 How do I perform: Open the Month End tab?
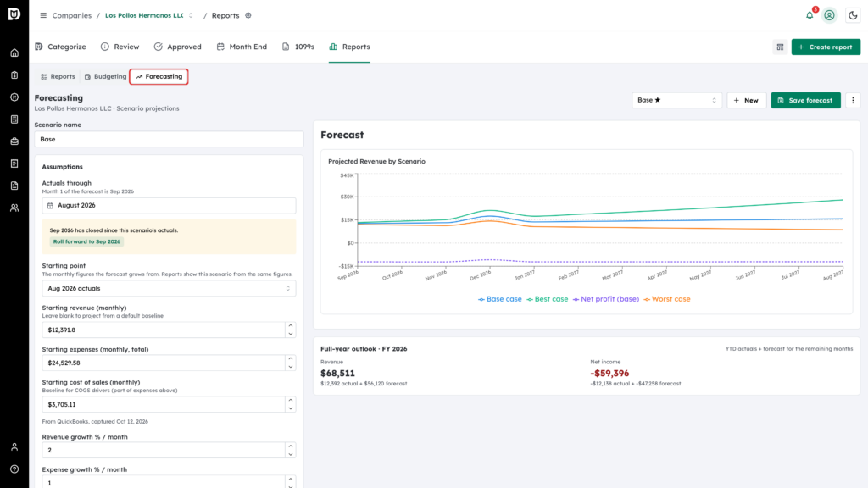point(242,47)
